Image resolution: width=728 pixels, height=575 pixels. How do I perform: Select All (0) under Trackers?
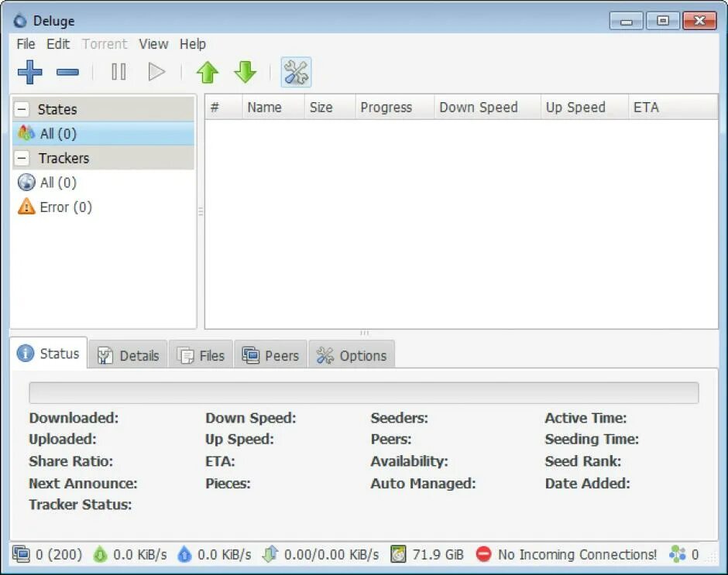pos(103,183)
